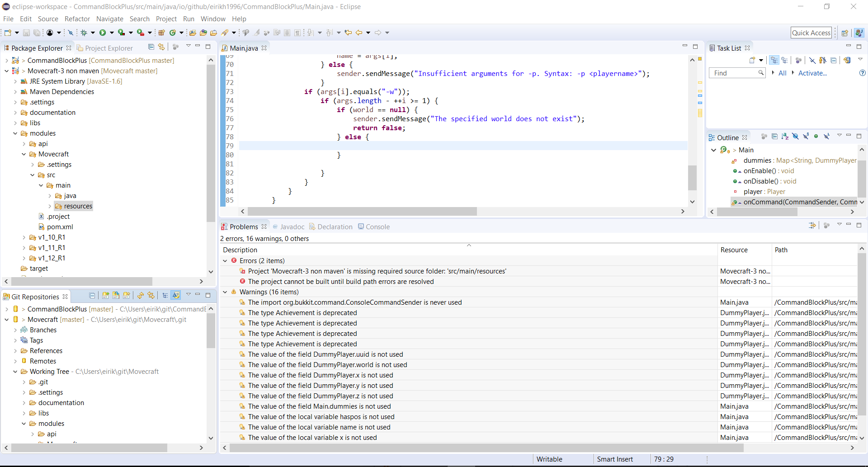Image resolution: width=868 pixels, height=467 pixels.
Task: Expand the v1_10_R1 folder in Package Explorer
Action: tap(24, 237)
